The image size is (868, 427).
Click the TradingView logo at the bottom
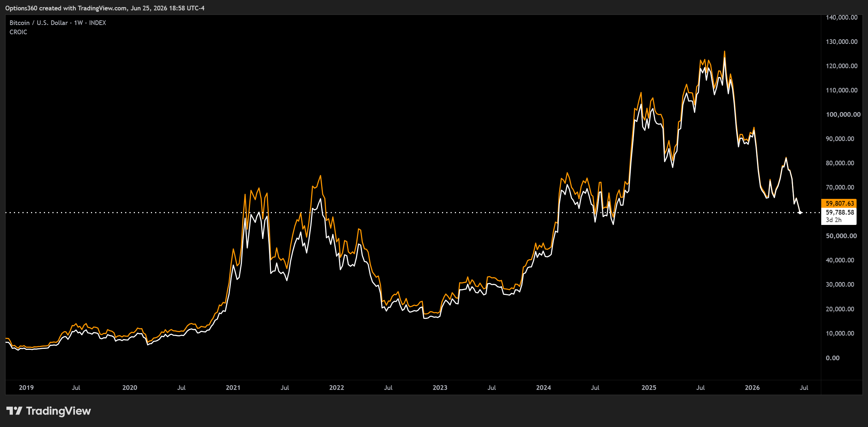click(49, 411)
